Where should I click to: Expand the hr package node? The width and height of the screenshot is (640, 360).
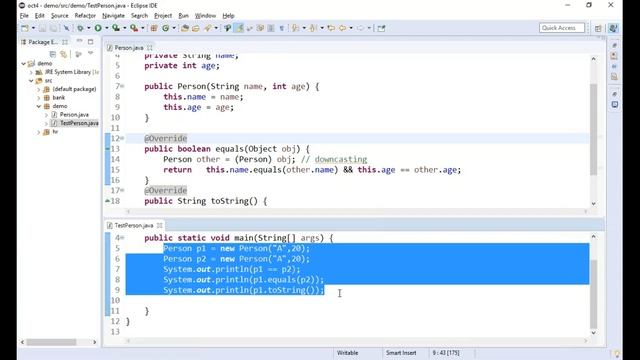(x=39, y=132)
